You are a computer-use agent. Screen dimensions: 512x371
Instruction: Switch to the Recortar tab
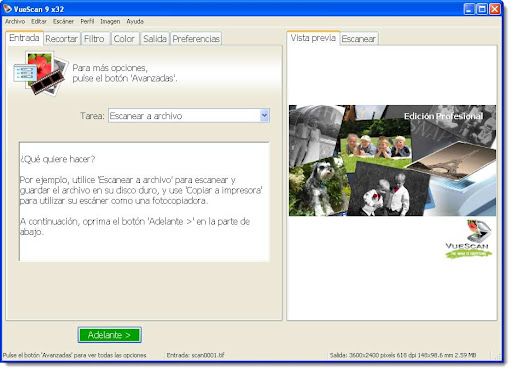[61, 39]
